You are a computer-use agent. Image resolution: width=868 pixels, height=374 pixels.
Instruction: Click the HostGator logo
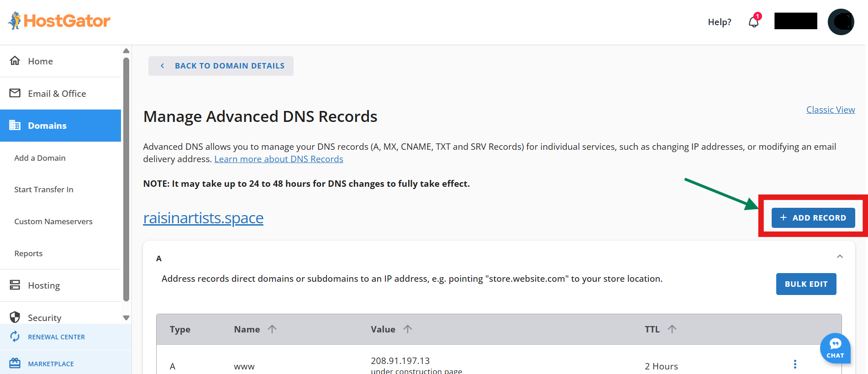click(x=59, y=21)
